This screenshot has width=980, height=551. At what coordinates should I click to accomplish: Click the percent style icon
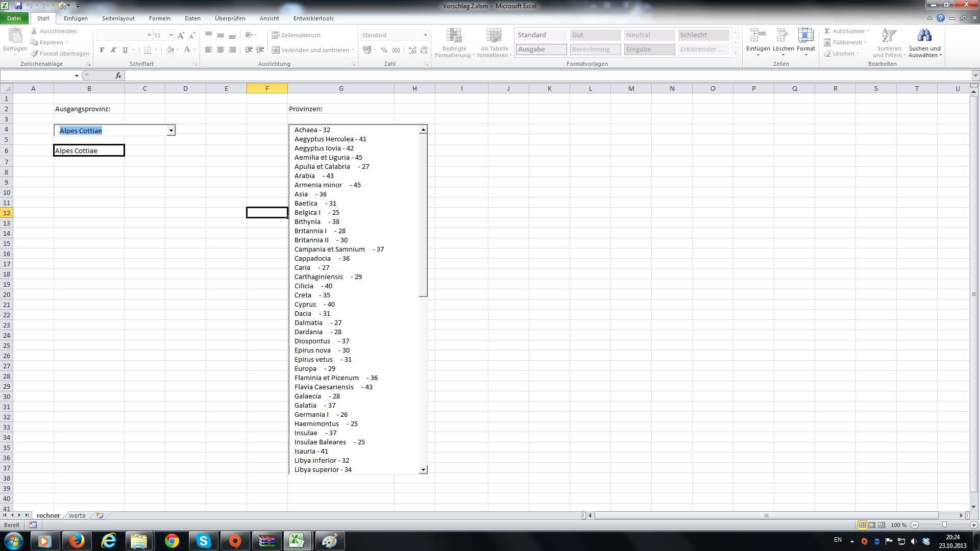click(384, 50)
